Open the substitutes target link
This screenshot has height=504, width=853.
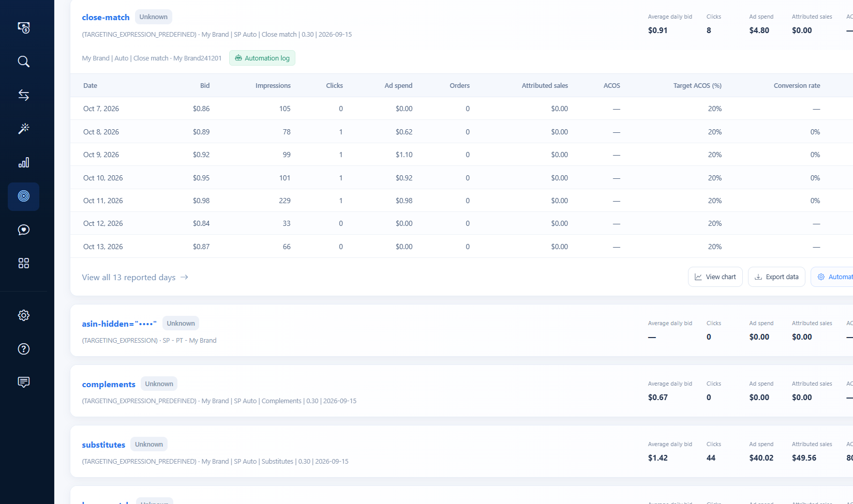pyautogui.click(x=103, y=445)
